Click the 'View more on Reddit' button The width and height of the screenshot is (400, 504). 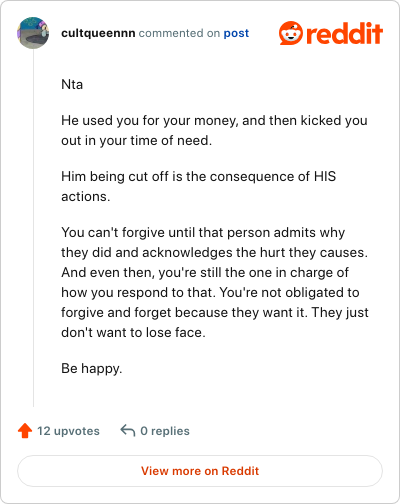pyautogui.click(x=200, y=471)
